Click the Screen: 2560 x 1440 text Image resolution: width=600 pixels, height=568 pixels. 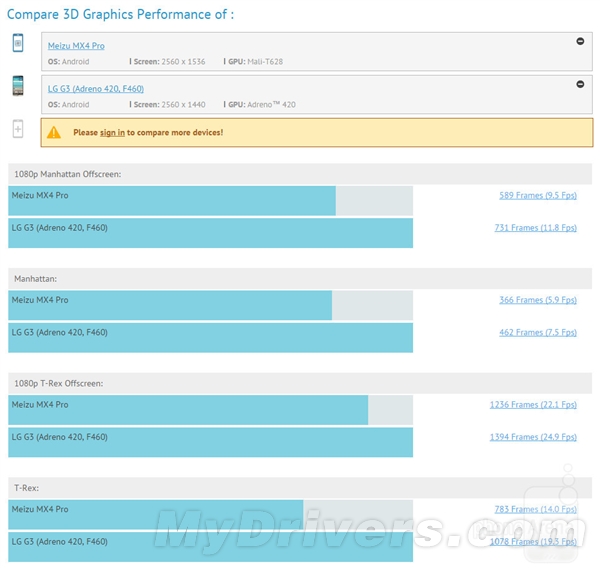170,104
